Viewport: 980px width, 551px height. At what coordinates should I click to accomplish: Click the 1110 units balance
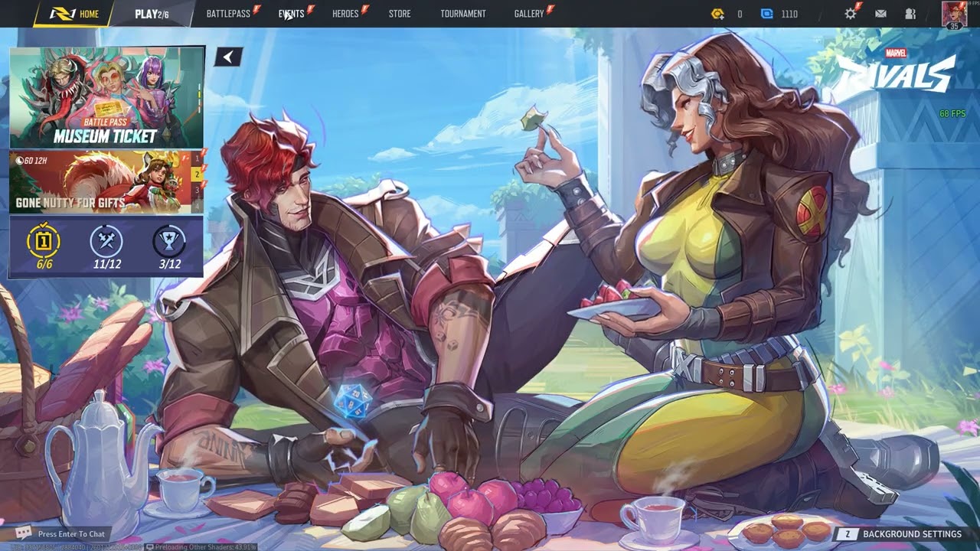pos(789,14)
